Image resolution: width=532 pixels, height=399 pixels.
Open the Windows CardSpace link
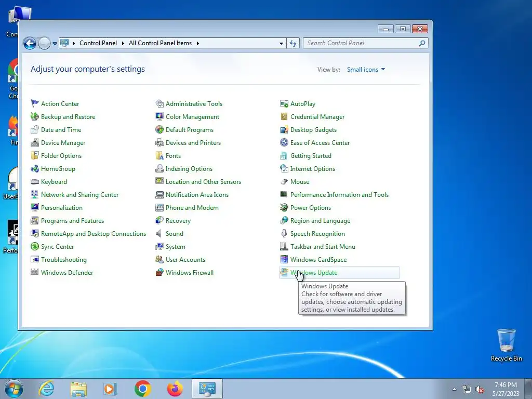click(318, 260)
